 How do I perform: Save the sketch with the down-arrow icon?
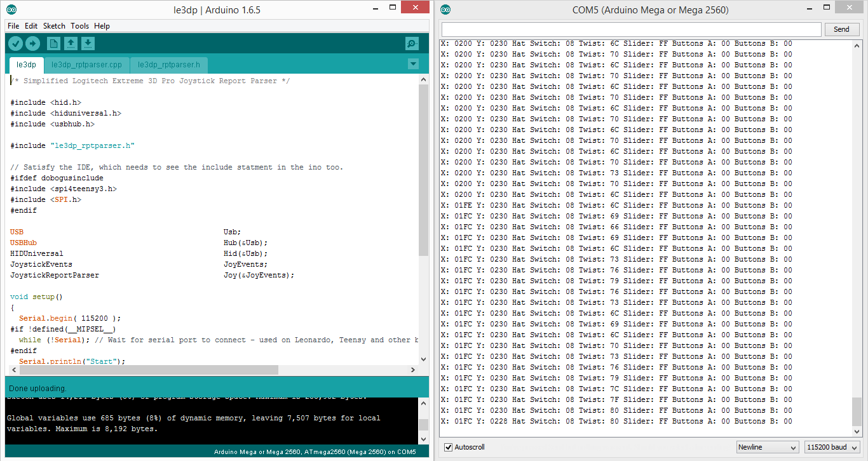(88, 43)
